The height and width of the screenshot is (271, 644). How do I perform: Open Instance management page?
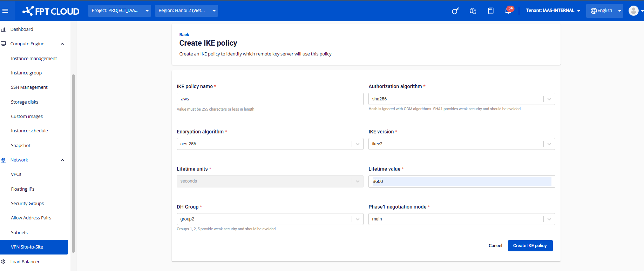point(34,59)
